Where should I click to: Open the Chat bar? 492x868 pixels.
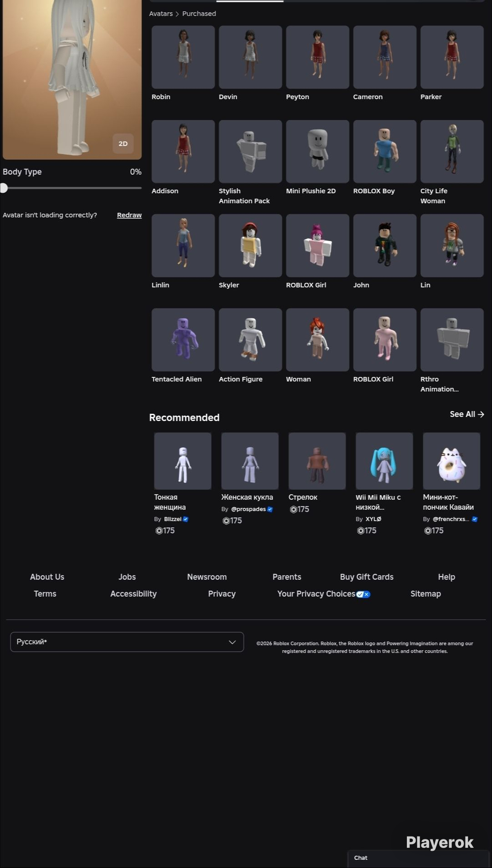pyautogui.click(x=418, y=858)
